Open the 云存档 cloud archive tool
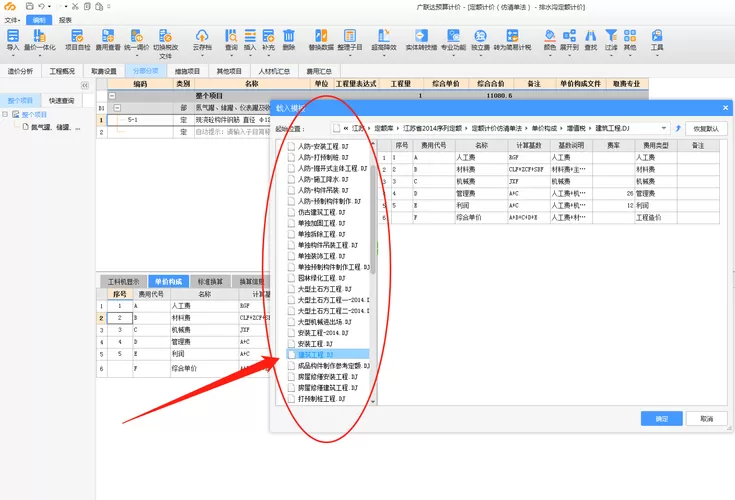Screen dimensions: 735x500 (x=202, y=36)
